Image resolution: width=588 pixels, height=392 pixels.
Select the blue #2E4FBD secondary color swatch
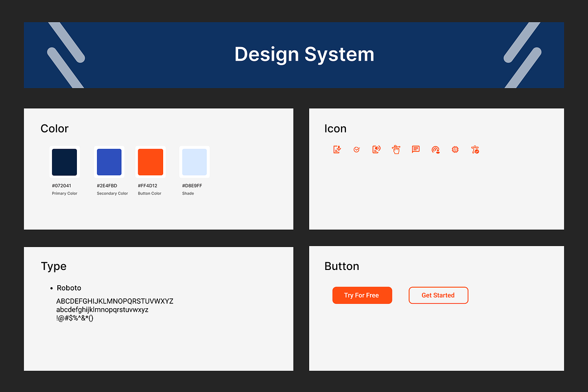tap(109, 162)
